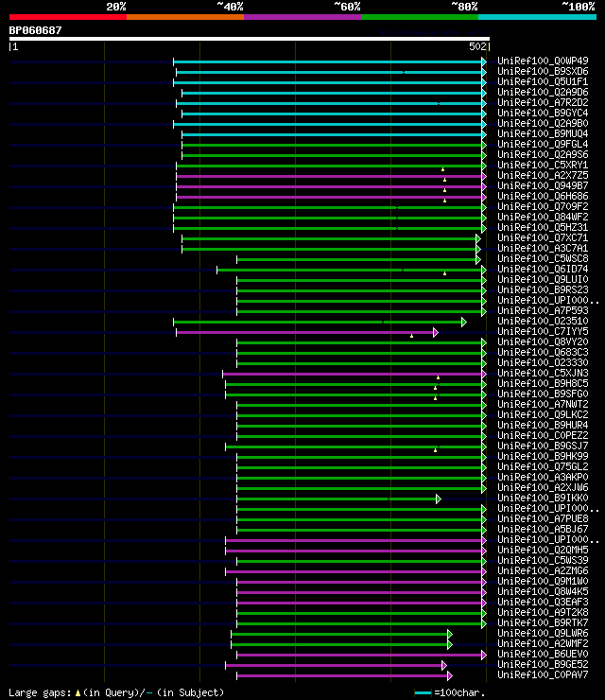Click the UniRef100_Q84WF2 label
The height and width of the screenshot is (700, 605).
coord(543,217)
